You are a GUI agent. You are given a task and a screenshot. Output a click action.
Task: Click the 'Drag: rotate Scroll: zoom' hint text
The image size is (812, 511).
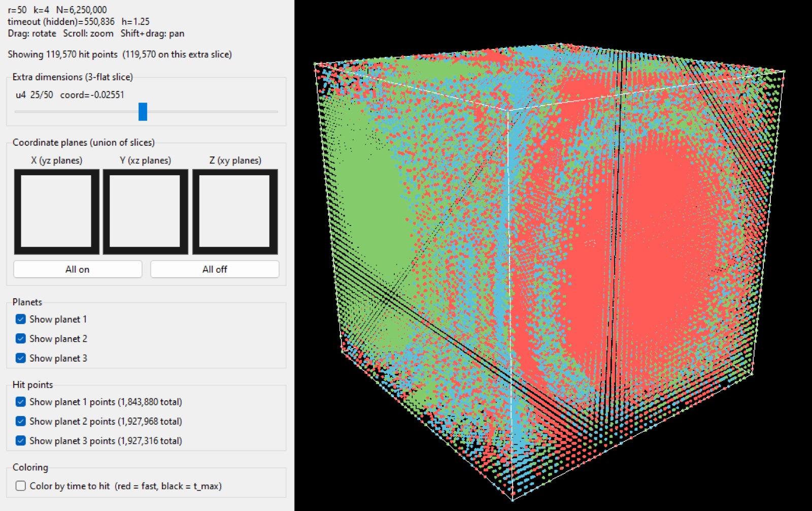click(x=60, y=34)
